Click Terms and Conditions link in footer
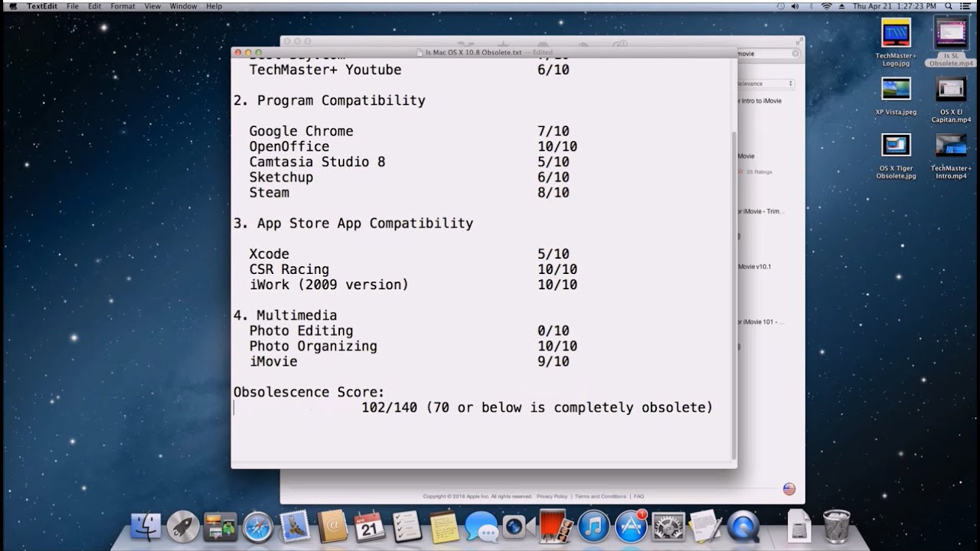Viewport: 980px width, 551px height. (599, 496)
